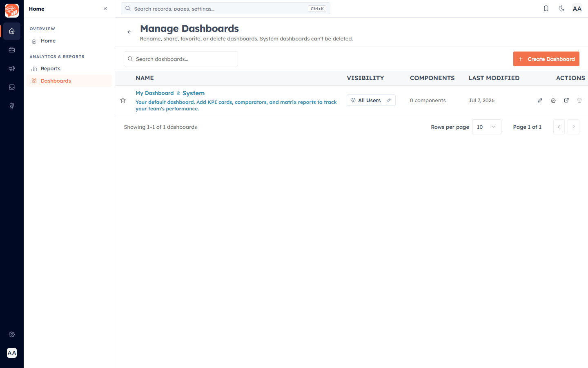588x368 pixels.
Task: Click the pencil edit action for My Dashboard
Action: point(540,100)
